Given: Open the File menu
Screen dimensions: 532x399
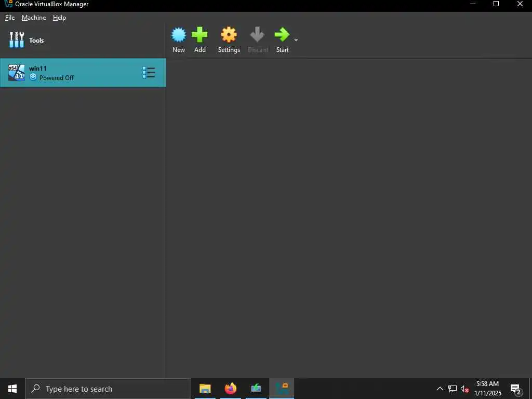Looking at the screenshot, I should [10, 18].
